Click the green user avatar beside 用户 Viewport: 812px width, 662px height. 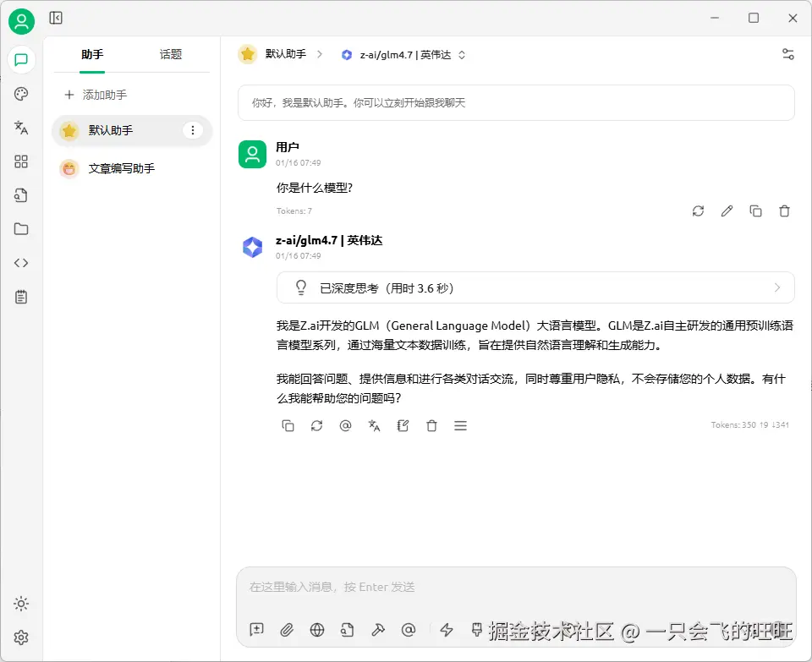click(252, 154)
